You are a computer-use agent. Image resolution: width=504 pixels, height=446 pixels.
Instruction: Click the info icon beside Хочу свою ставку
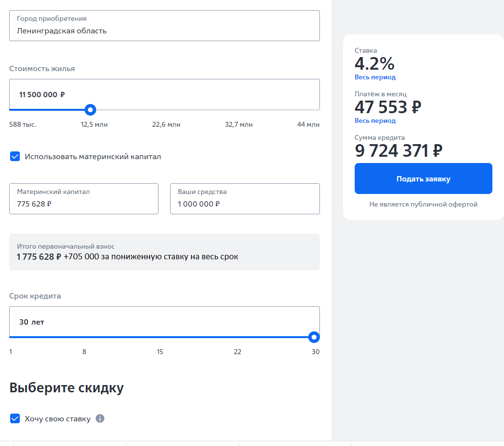coord(100,418)
